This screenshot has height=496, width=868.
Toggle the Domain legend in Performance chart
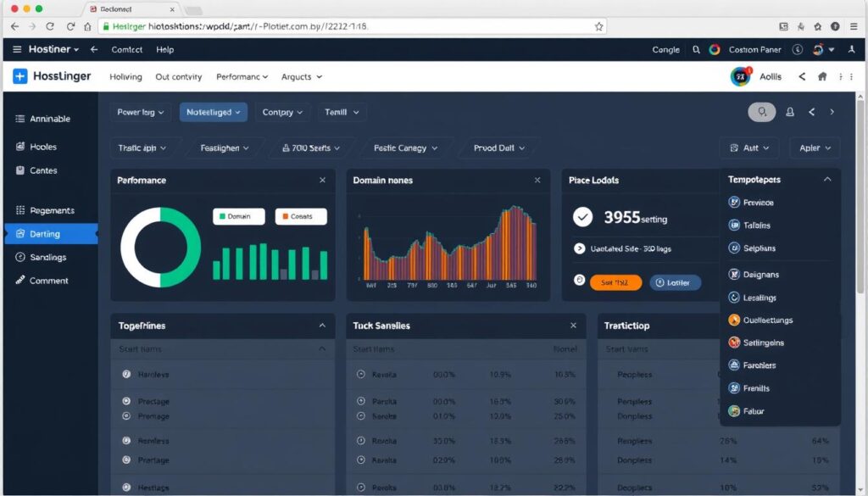238,216
